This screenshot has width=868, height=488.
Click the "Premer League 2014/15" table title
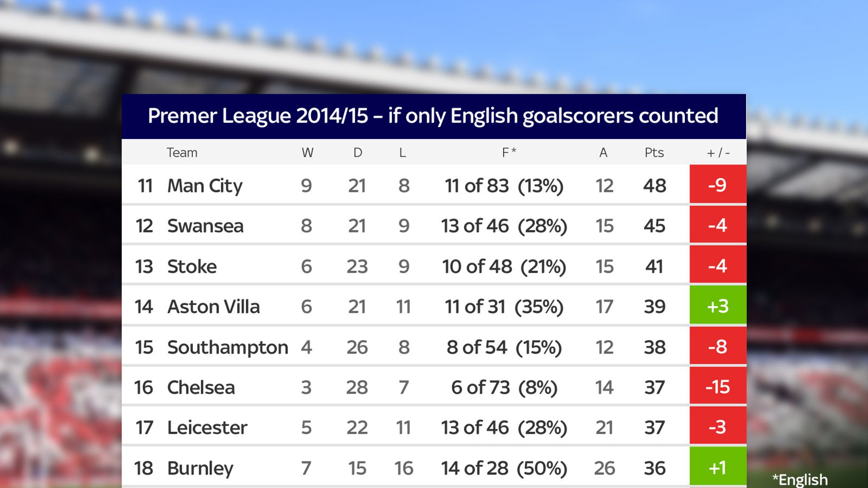click(433, 116)
